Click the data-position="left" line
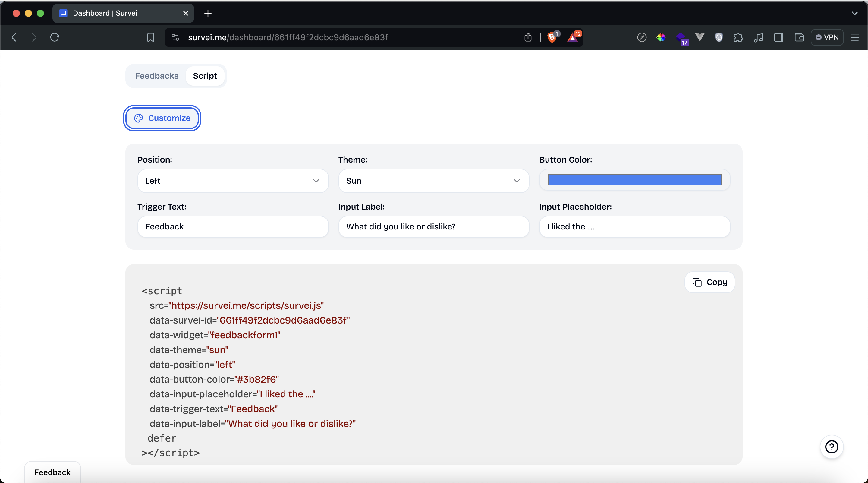This screenshot has height=483, width=868. (x=192, y=365)
